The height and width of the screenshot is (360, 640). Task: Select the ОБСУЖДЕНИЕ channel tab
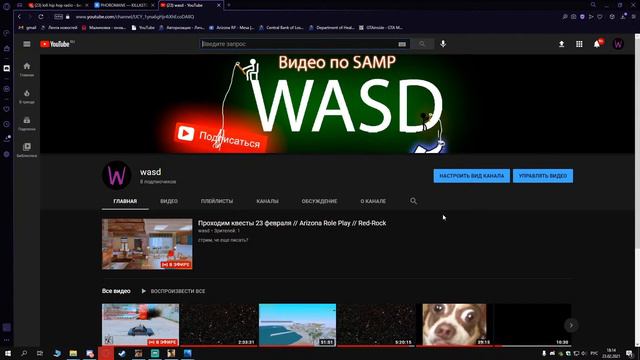tap(319, 201)
